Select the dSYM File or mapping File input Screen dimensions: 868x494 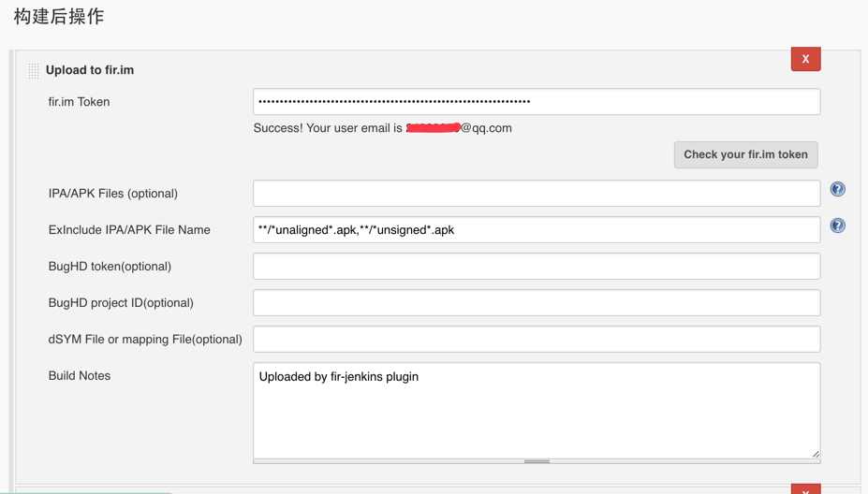point(537,339)
